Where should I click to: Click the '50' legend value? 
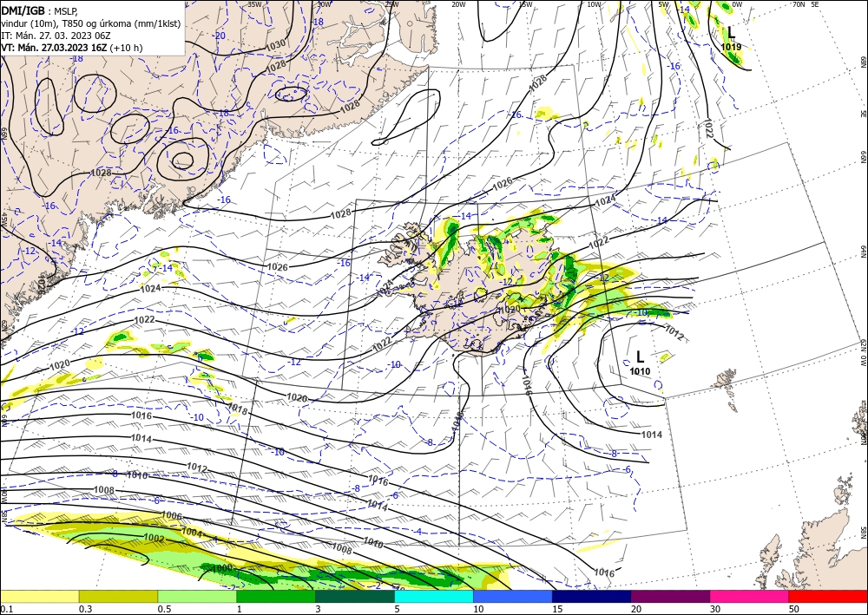(794, 609)
